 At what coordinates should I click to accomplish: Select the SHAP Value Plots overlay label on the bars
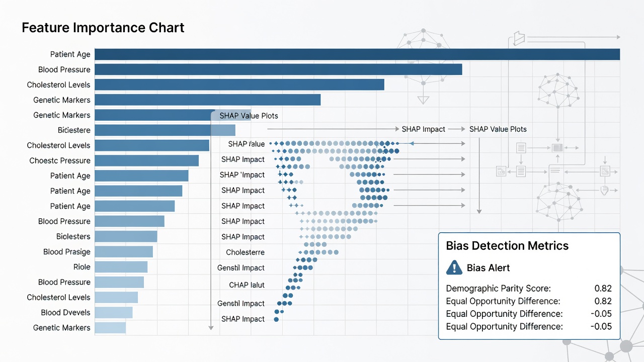(249, 116)
